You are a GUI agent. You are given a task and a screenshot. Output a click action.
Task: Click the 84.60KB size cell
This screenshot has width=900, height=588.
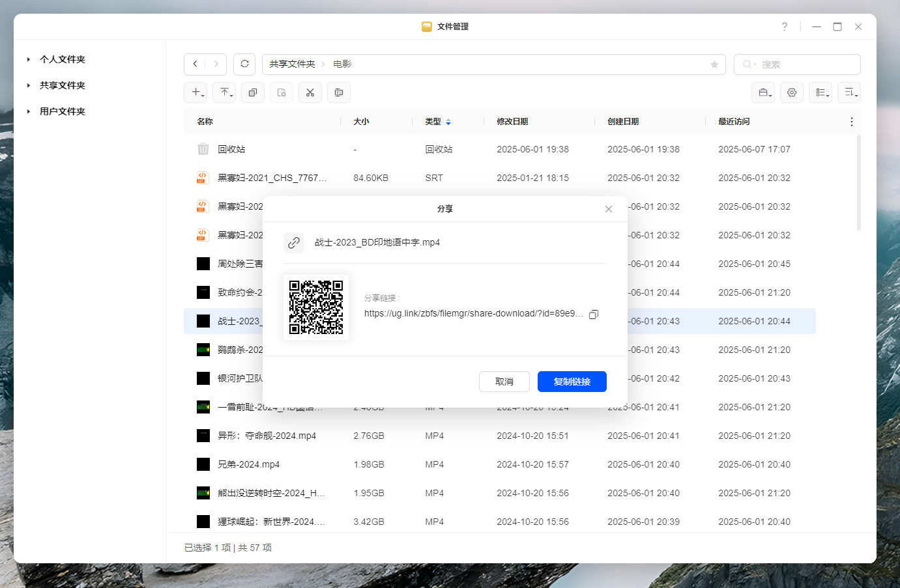[x=371, y=178]
